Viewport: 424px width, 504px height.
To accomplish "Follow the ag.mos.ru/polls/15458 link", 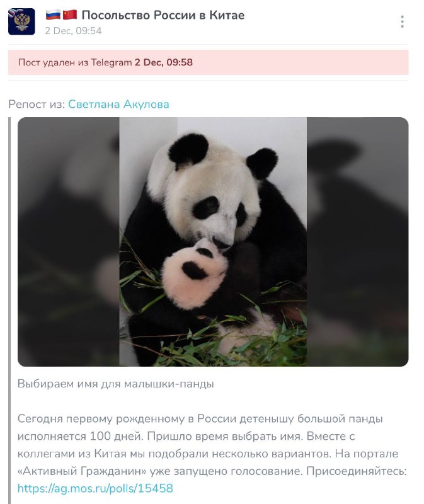I will 95,488.
